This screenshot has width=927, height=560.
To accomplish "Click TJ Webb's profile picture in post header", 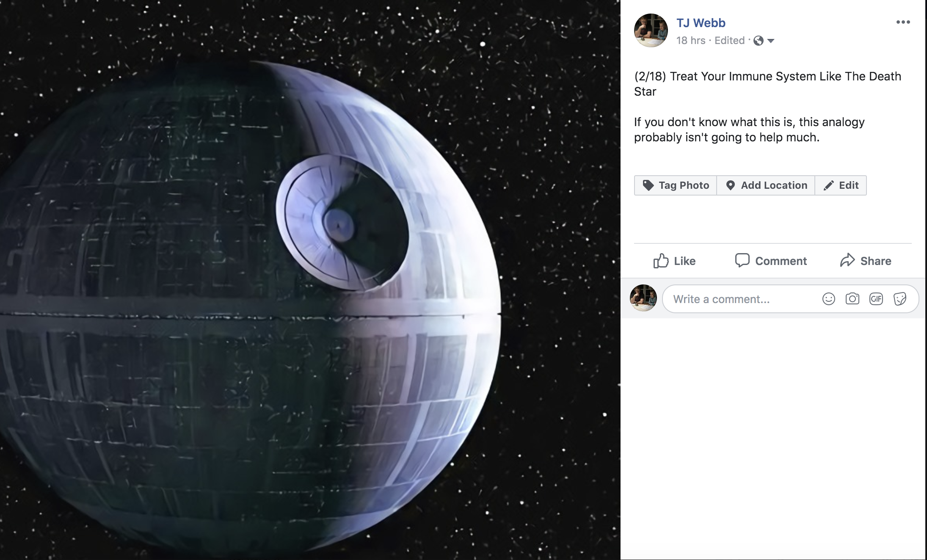I will click(x=651, y=30).
